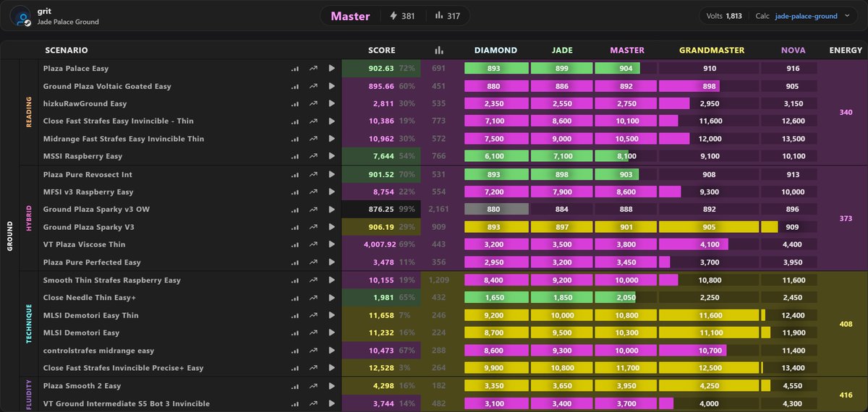Click MLSI Demotori Easy Thin Grandmaster 11,600 bar
Image resolution: width=868 pixels, height=412 pixels.
point(710,315)
